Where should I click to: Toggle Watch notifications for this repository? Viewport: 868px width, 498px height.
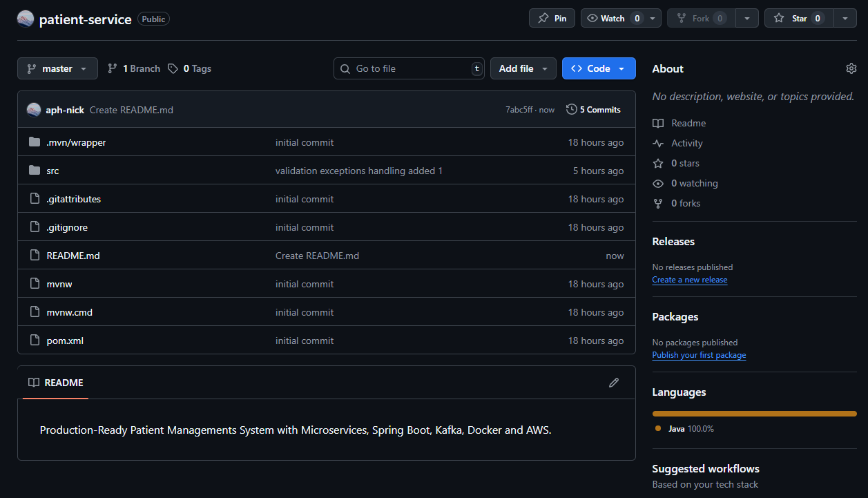coord(613,19)
